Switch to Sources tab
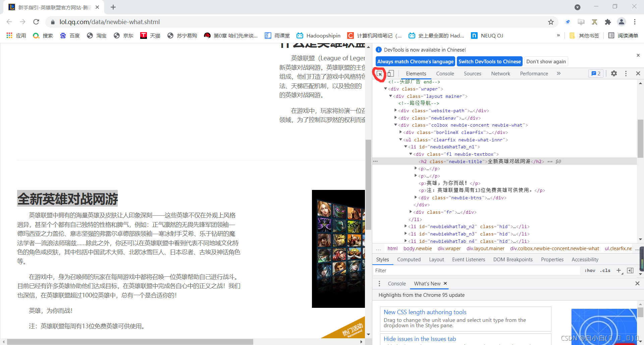 tap(472, 73)
